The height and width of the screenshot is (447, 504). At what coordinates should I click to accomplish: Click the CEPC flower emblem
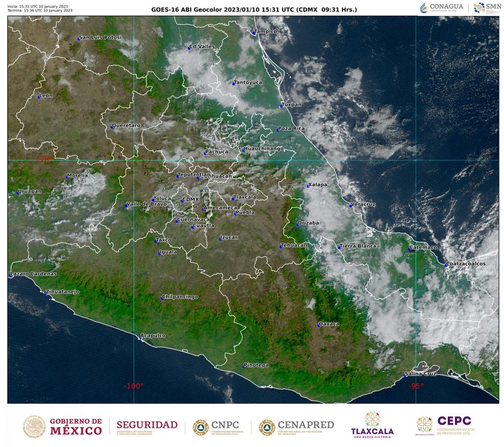(424, 425)
